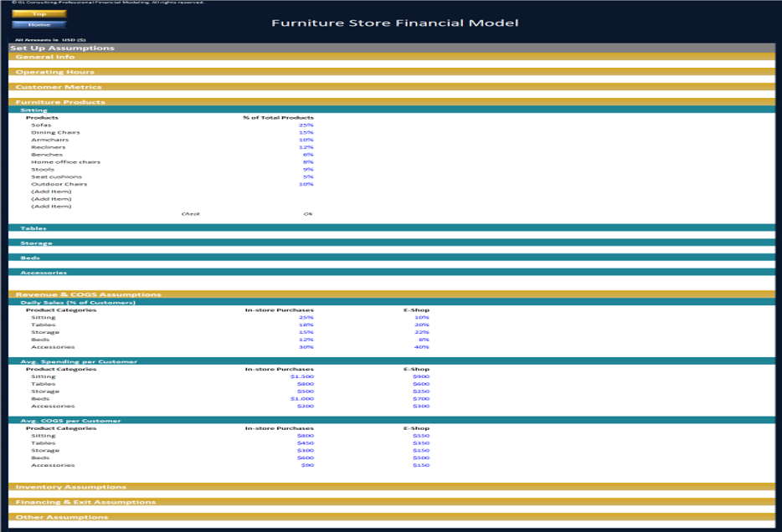Select Daily Sales Tables in-store 18%

click(x=306, y=325)
